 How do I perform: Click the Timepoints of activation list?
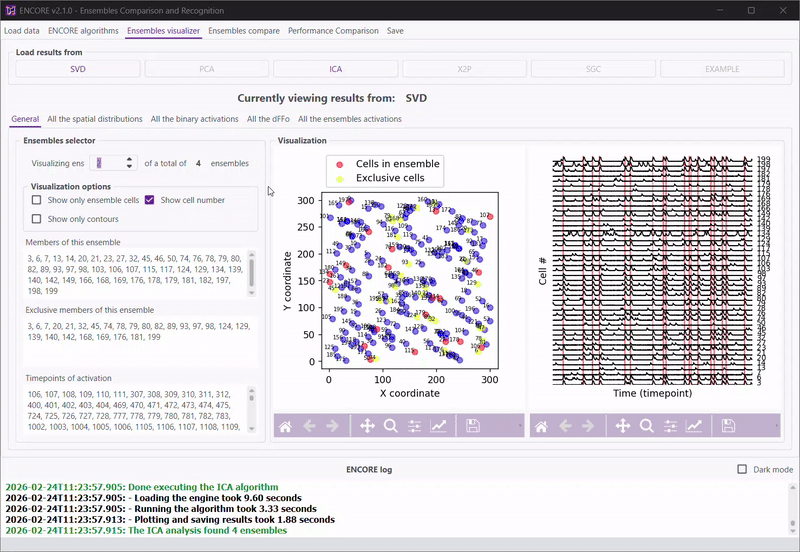135,410
